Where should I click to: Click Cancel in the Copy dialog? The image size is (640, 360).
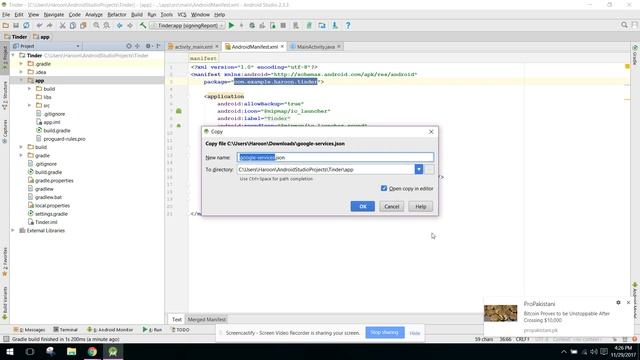pyautogui.click(x=391, y=206)
